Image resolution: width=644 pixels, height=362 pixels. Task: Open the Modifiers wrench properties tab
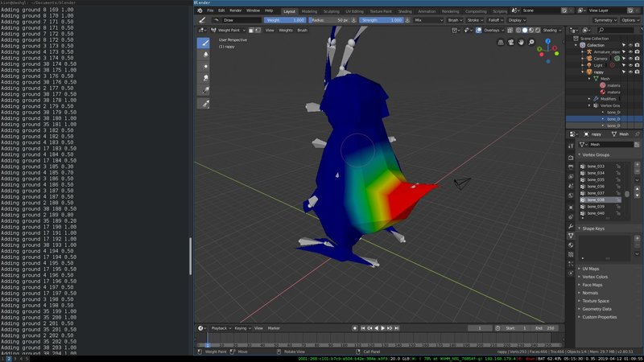[x=571, y=226]
